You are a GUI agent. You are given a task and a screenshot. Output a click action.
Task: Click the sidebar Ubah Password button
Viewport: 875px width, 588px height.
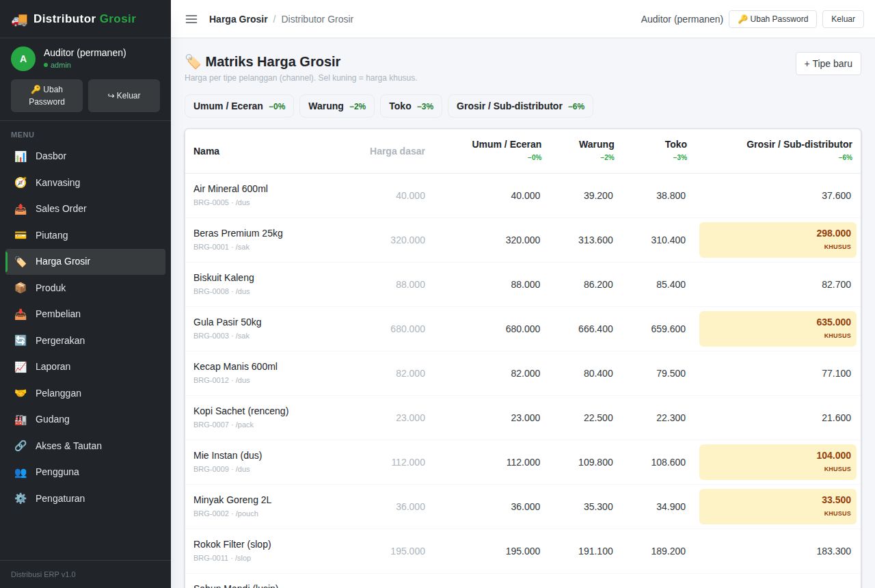coord(46,96)
